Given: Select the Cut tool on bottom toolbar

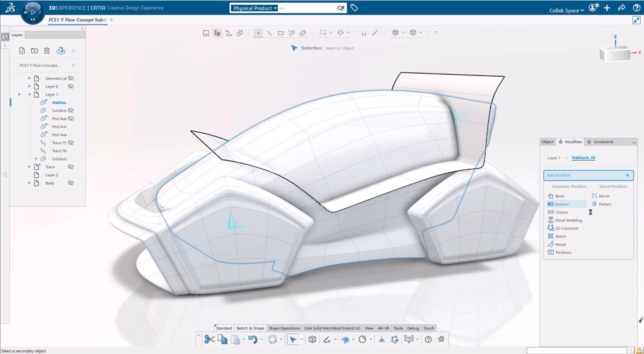Looking at the screenshot, I should [x=208, y=339].
